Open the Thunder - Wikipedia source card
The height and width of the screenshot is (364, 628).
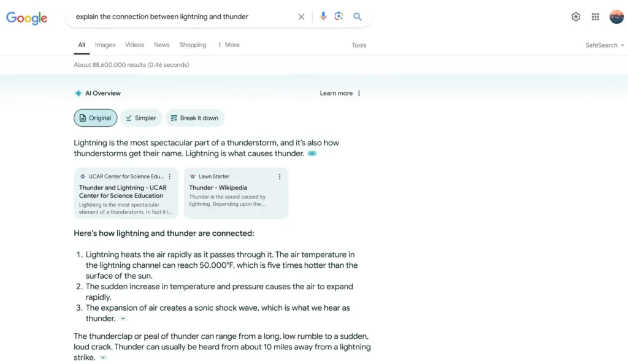pyautogui.click(x=236, y=192)
